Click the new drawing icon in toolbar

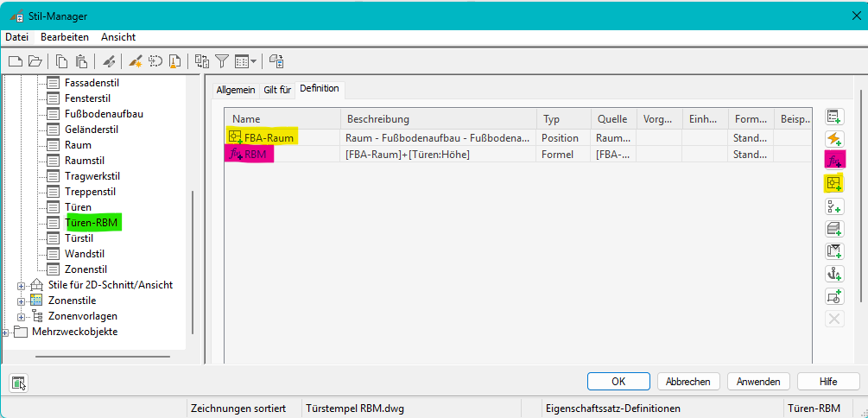pos(16,60)
